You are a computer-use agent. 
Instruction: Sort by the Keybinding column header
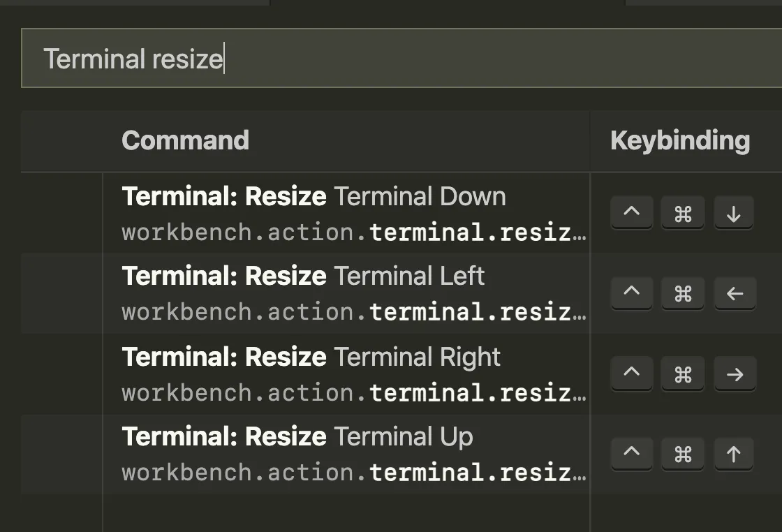click(x=679, y=141)
